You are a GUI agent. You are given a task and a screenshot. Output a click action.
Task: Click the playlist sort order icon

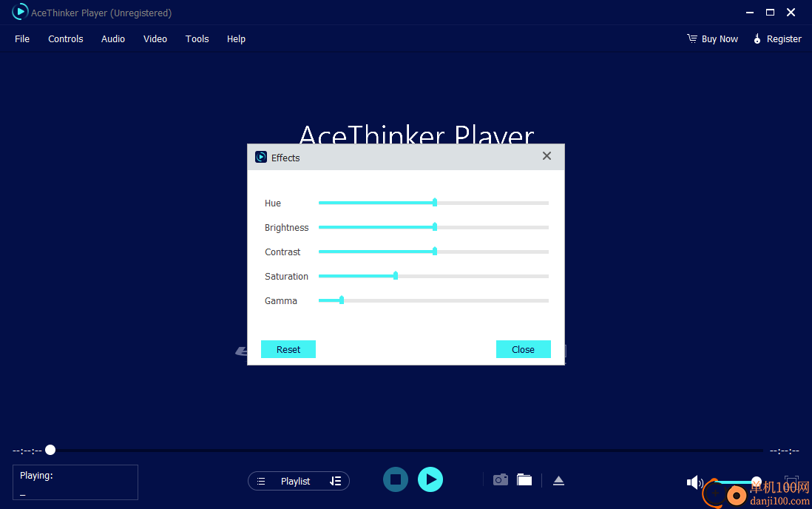coord(336,481)
